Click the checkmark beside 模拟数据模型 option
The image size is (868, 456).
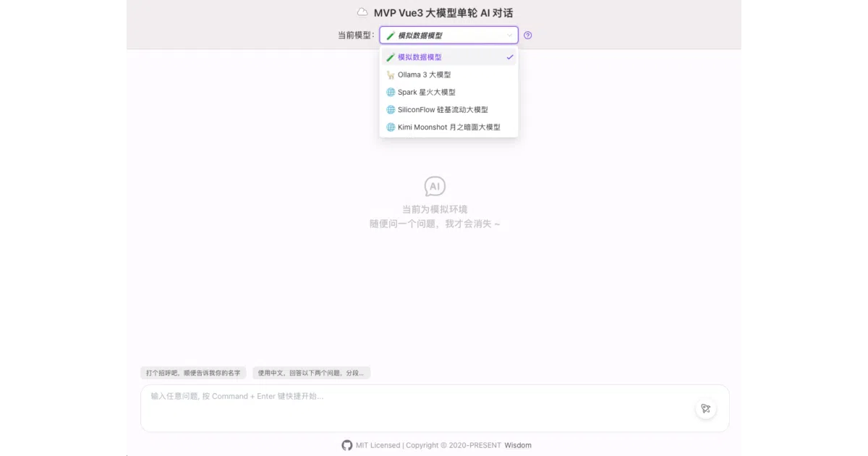[x=510, y=57]
